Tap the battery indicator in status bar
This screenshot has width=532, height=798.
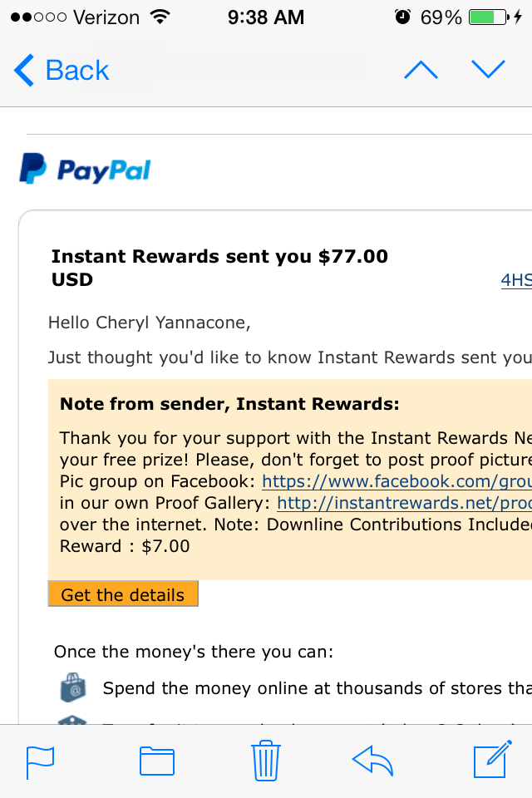point(490,17)
